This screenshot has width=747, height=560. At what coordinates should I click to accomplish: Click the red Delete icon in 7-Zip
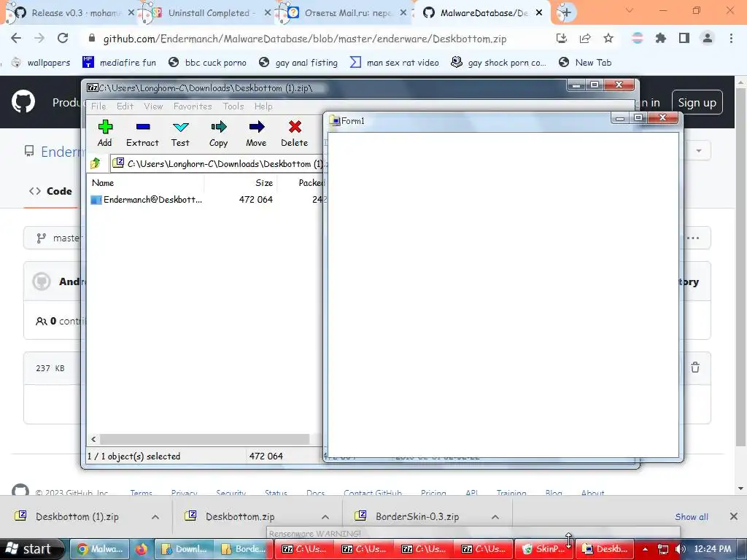[295, 133]
